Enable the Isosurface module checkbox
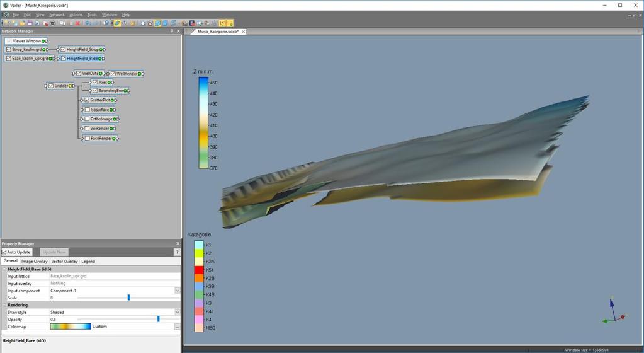The width and height of the screenshot is (644, 353). [x=87, y=110]
